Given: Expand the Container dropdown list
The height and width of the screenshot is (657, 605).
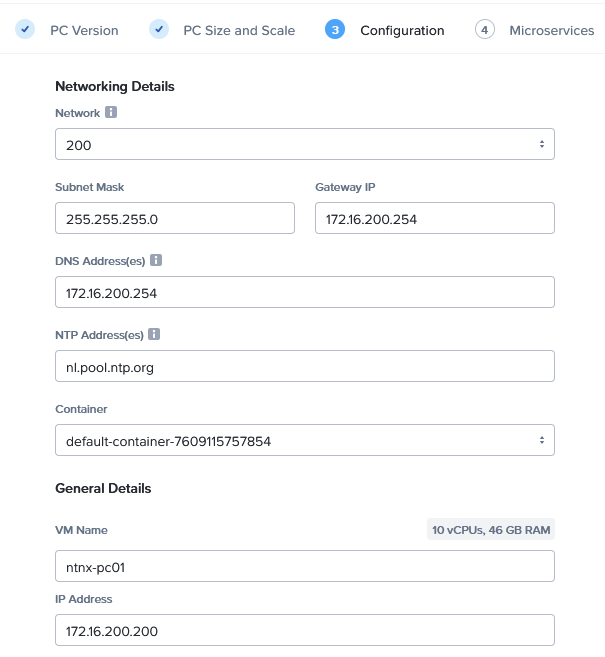Looking at the screenshot, I should coord(304,440).
